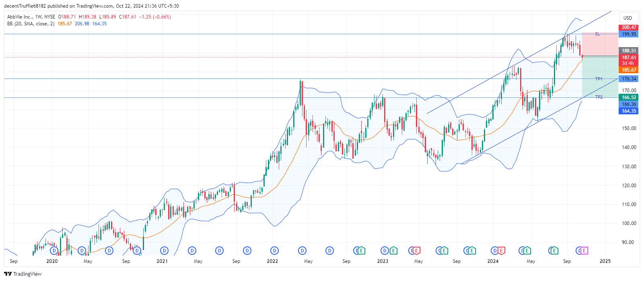The height and width of the screenshot is (281, 644).
Task: Select the 150.00 price scale label
Action: (x=629, y=128)
